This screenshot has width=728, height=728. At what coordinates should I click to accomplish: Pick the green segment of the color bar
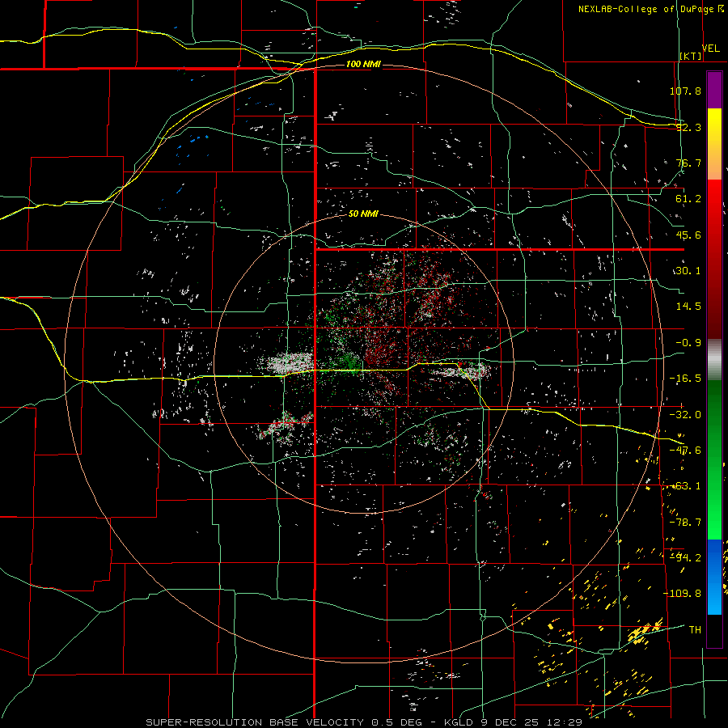point(714,460)
